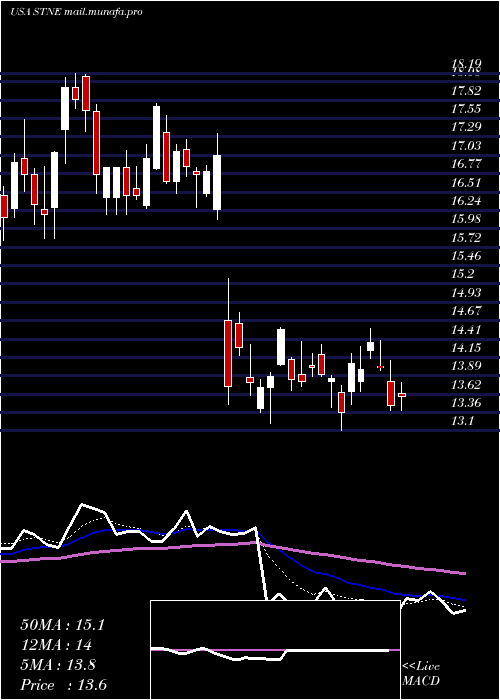Viewport: 500px width, 700px height.
Task: Click the large red gap-down candle near 14.67
Action: [x=228, y=353]
